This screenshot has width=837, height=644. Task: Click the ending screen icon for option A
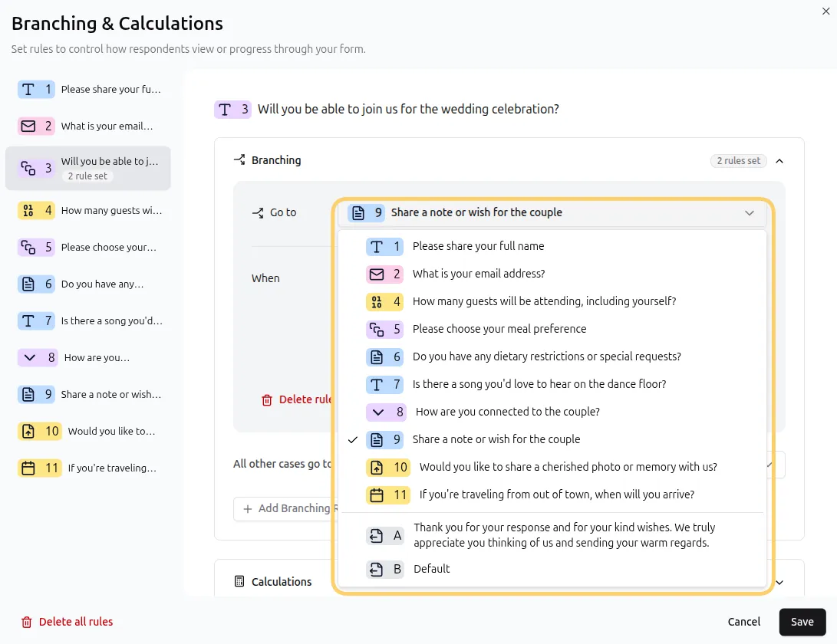coord(377,536)
